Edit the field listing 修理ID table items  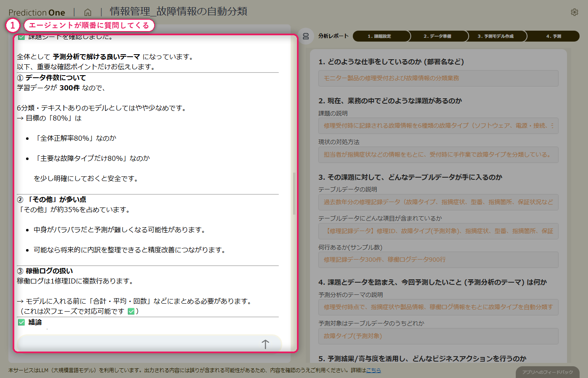(438, 231)
